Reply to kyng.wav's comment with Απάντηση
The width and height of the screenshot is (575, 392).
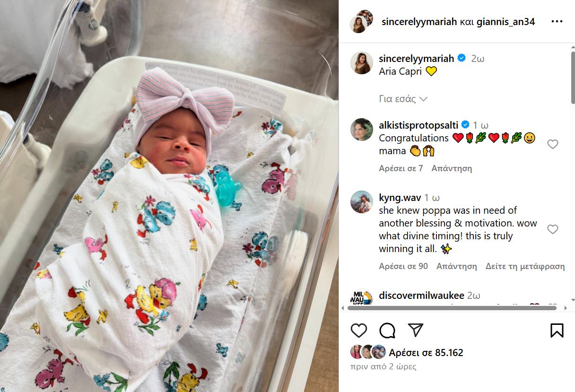[457, 266]
